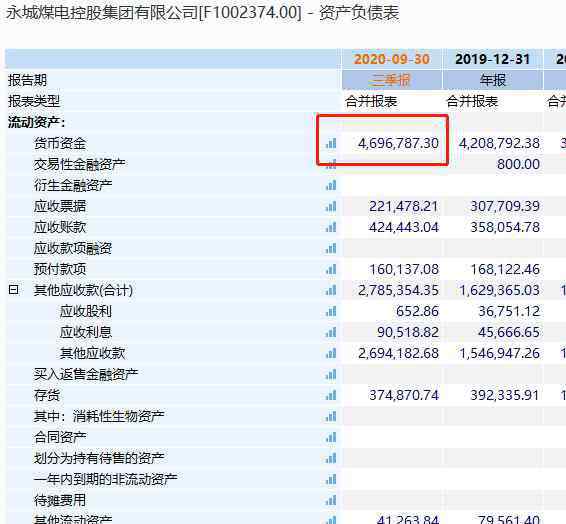
Task: Select the 221,478.21 notes receivable value
Action: click(x=404, y=206)
